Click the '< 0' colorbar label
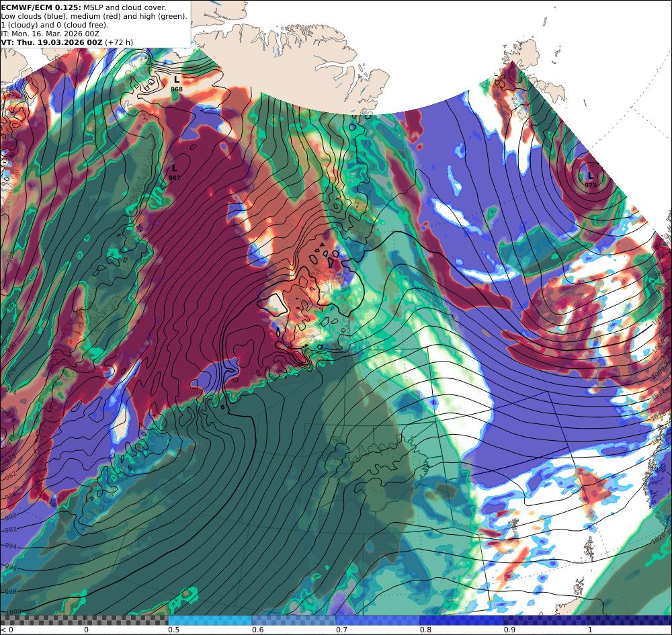The image size is (672, 635). [7, 630]
